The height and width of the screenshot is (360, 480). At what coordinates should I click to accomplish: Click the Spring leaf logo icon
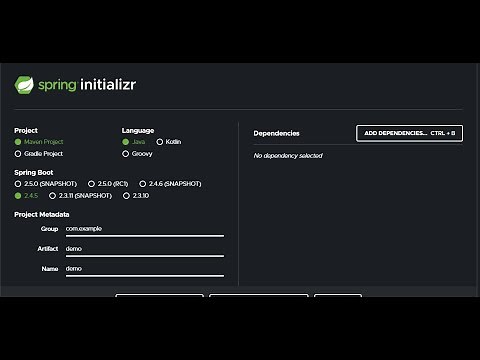coord(24,85)
